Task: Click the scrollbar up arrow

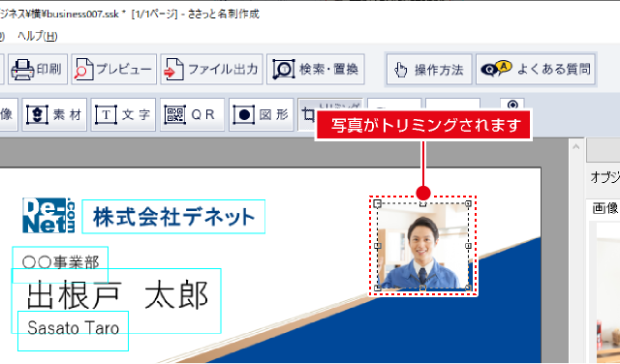Action: click(x=576, y=147)
